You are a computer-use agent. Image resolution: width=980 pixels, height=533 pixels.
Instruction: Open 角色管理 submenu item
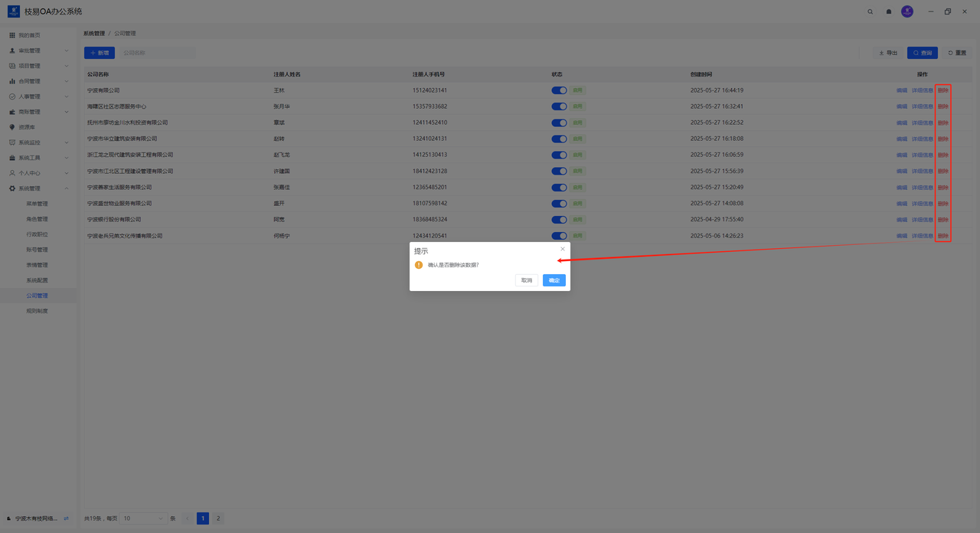pos(37,219)
